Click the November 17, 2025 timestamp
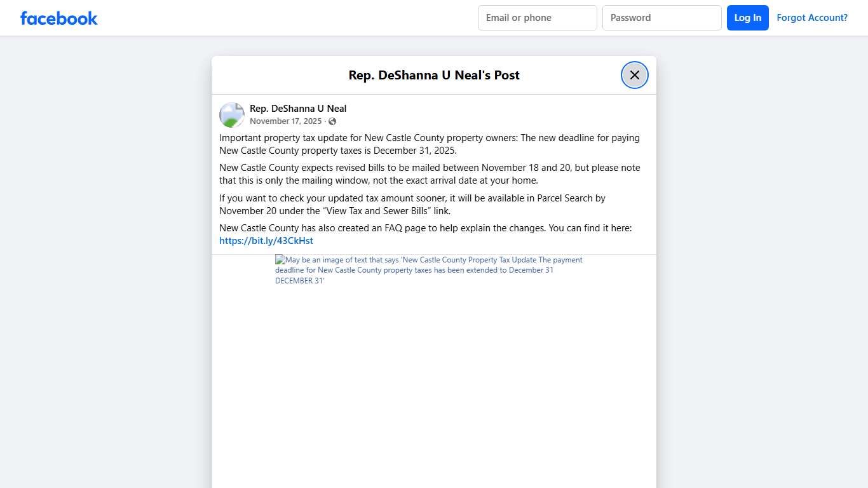868x488 pixels. click(286, 121)
